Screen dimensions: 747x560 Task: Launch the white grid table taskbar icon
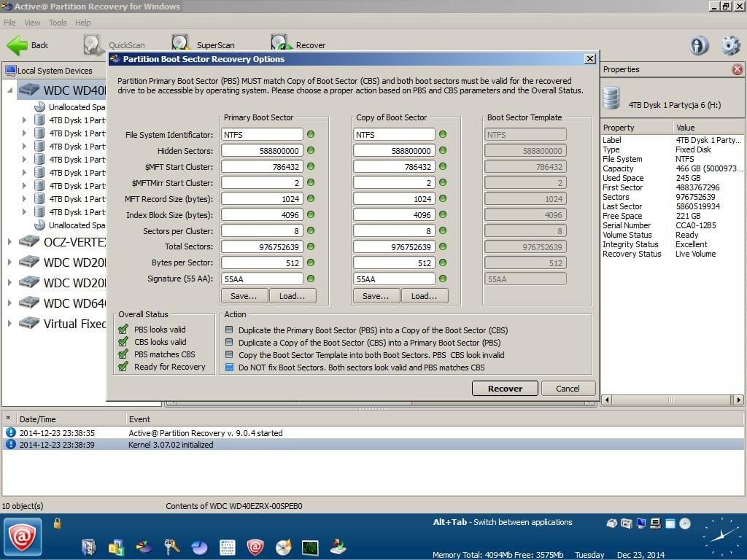(x=228, y=547)
